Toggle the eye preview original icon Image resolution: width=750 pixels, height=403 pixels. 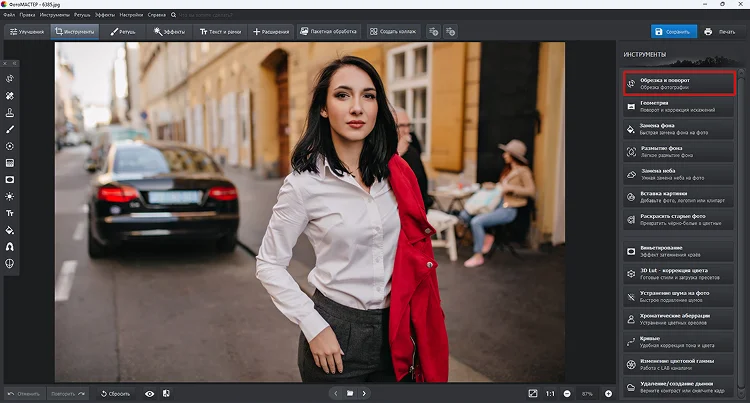pos(150,394)
